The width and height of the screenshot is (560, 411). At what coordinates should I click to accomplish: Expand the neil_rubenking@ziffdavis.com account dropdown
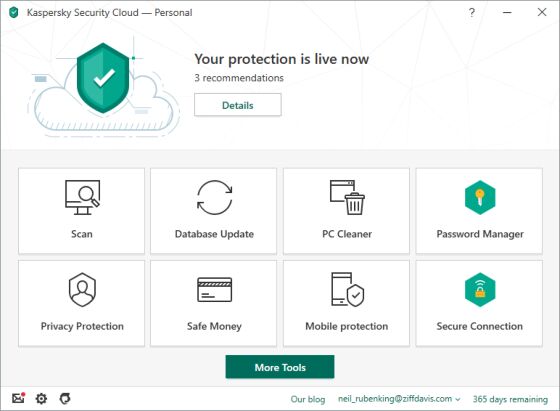[399, 399]
